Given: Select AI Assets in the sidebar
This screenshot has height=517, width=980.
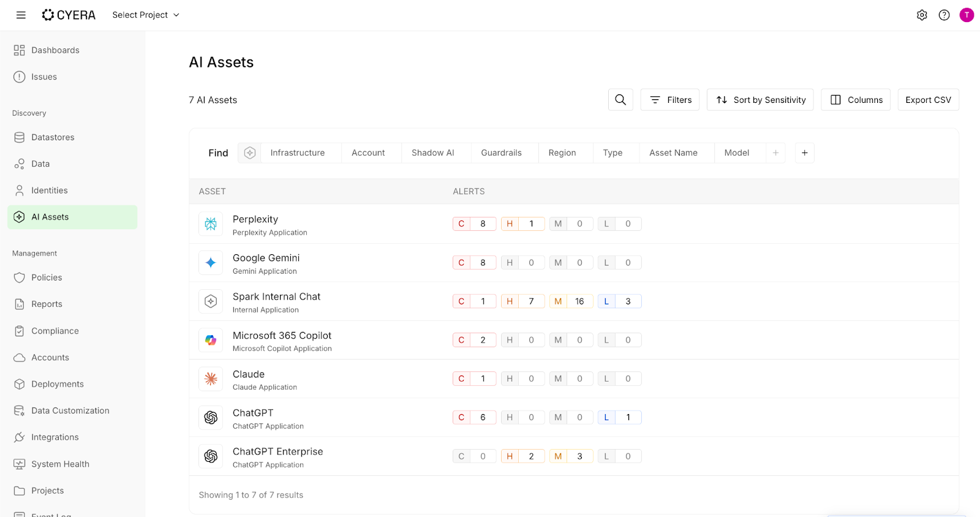Looking at the screenshot, I should [72, 217].
